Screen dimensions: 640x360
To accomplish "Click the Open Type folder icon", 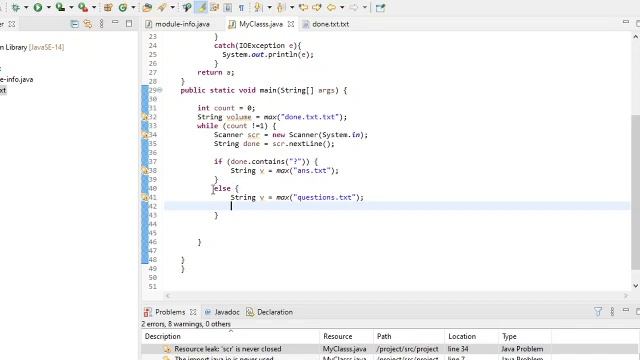I will point(147,7).
